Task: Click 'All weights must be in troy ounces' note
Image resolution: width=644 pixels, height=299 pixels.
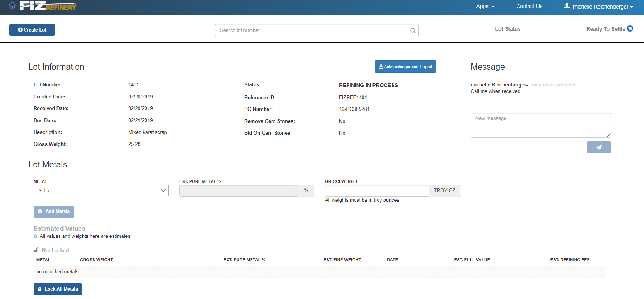Action: pos(362,200)
